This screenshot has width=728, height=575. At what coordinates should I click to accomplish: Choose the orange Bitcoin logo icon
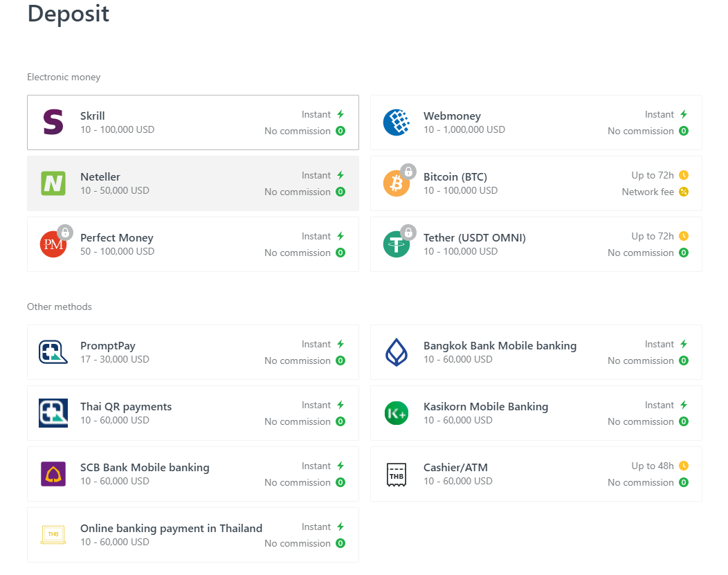397,183
